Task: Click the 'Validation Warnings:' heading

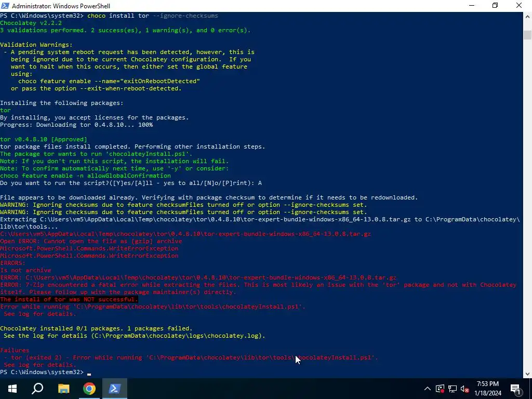Action: tap(36, 45)
